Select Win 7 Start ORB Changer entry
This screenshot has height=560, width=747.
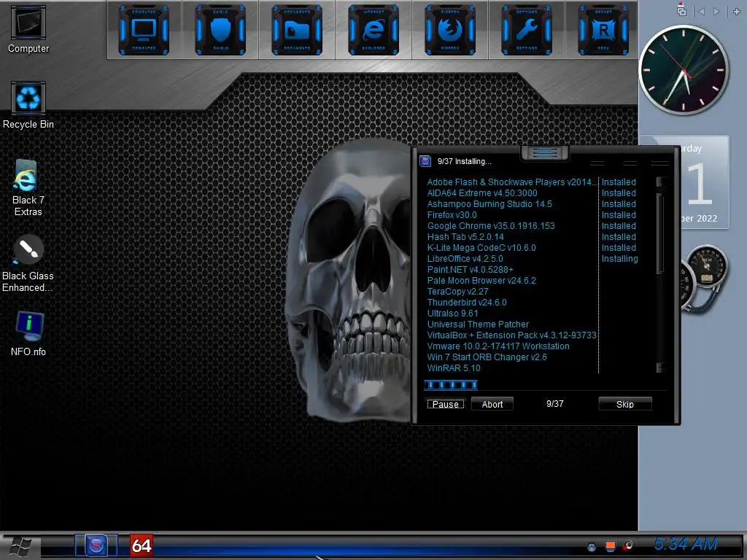pos(487,357)
